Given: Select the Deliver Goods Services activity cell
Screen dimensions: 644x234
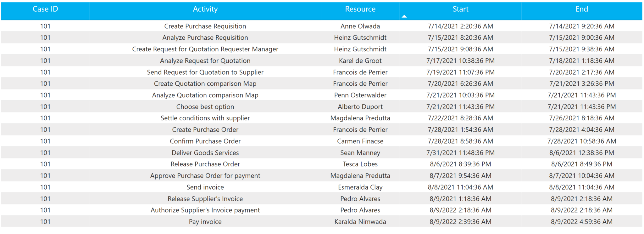Looking at the screenshot, I should (x=205, y=153).
